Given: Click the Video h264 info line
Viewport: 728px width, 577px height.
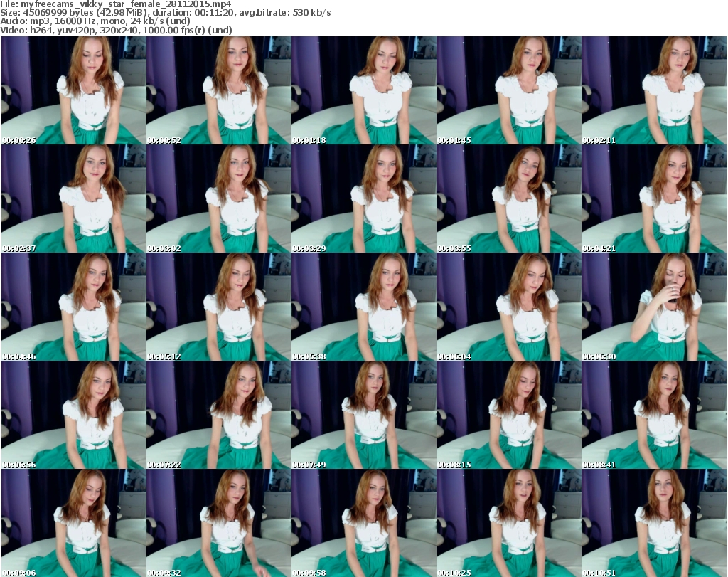Looking at the screenshot, I should click(116, 30).
